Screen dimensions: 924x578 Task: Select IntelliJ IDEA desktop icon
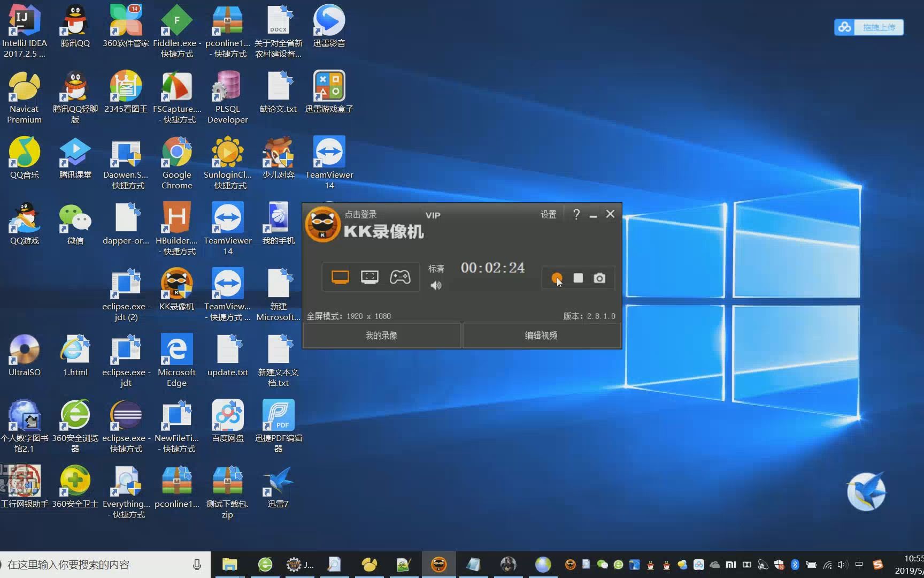(x=24, y=31)
